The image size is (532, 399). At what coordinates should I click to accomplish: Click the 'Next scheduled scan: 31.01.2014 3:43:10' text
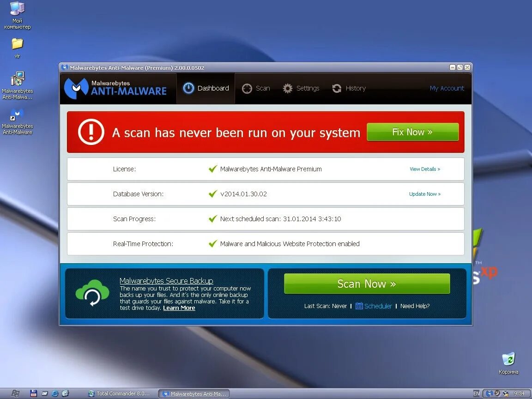pyautogui.click(x=280, y=219)
